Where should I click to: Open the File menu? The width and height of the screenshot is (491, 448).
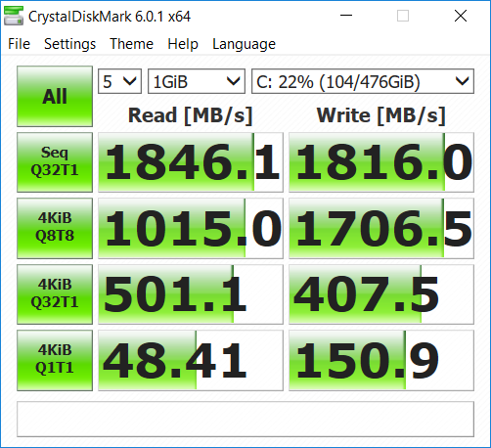[x=19, y=44]
